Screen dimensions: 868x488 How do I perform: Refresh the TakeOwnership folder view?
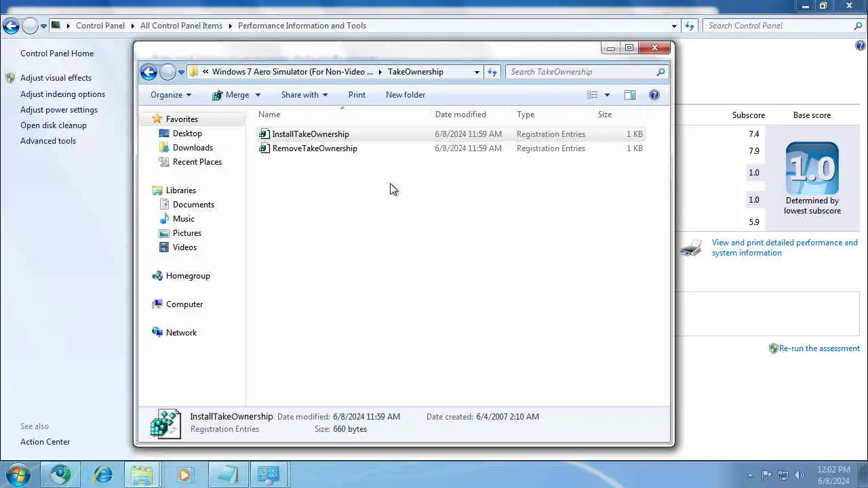(492, 72)
